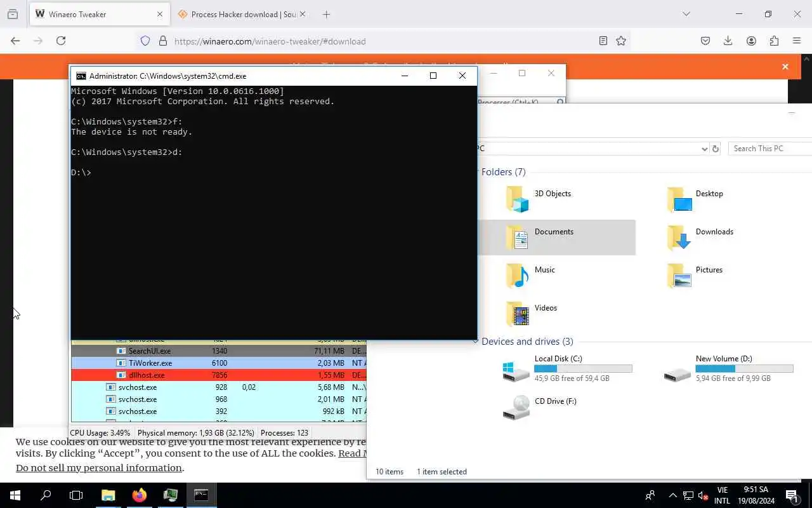The width and height of the screenshot is (812, 508).
Task: Open taskbar clock and date
Action: coord(756,495)
